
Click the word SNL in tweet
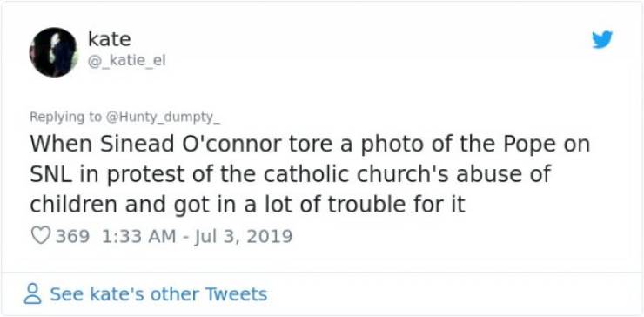coord(52,174)
